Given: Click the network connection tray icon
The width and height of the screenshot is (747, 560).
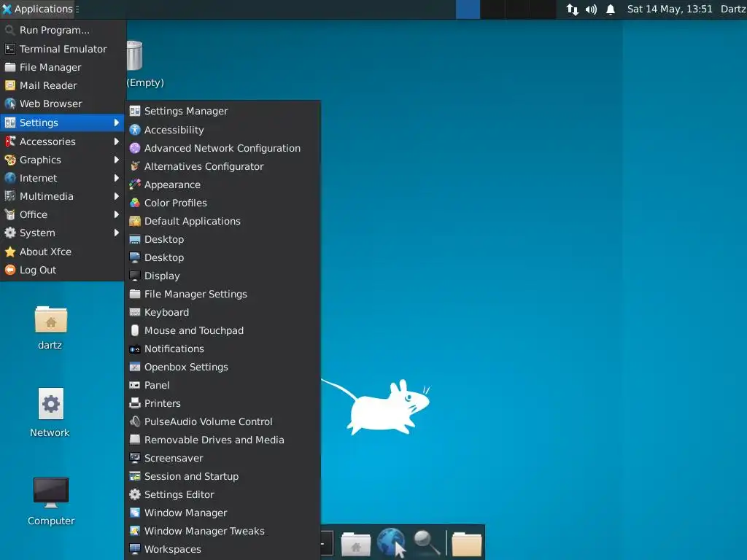Looking at the screenshot, I should pyautogui.click(x=572, y=9).
